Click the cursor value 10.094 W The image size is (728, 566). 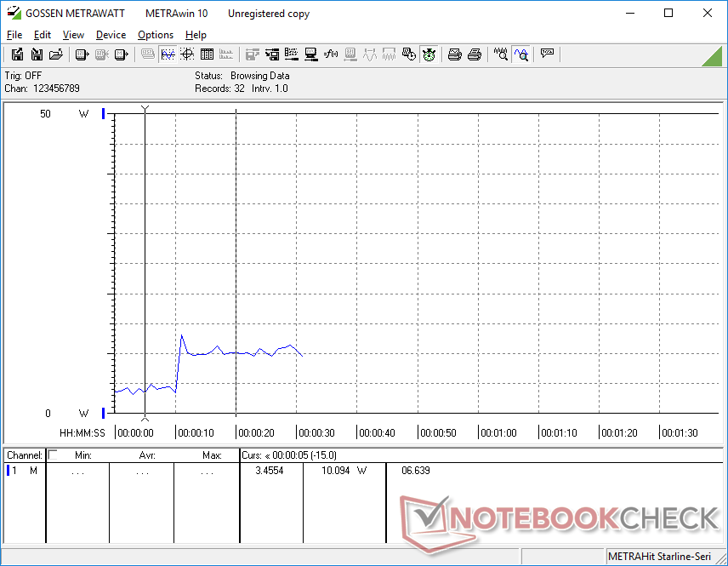(x=344, y=471)
